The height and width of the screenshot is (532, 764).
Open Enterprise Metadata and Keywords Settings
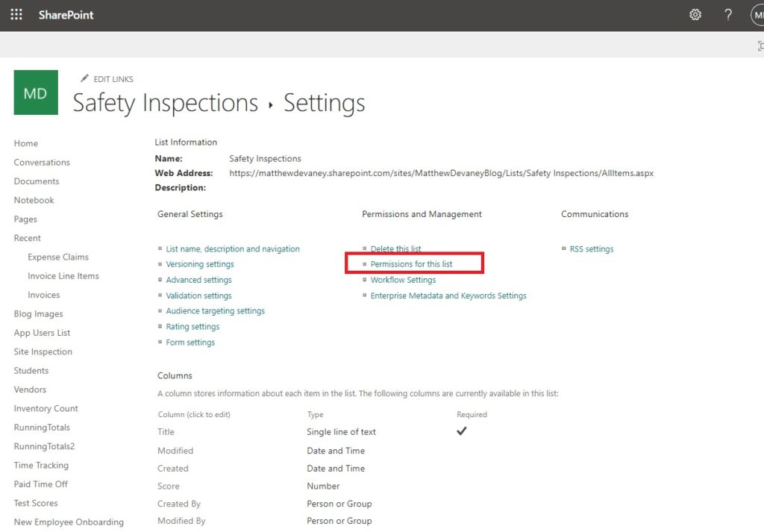(x=448, y=295)
